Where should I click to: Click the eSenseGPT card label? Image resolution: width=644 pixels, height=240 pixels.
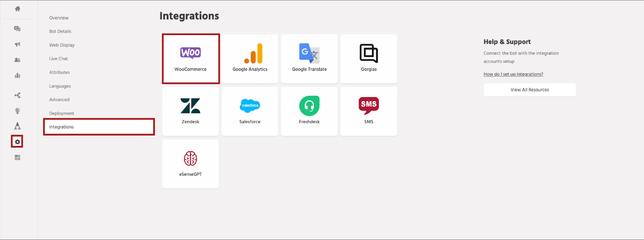click(x=190, y=174)
